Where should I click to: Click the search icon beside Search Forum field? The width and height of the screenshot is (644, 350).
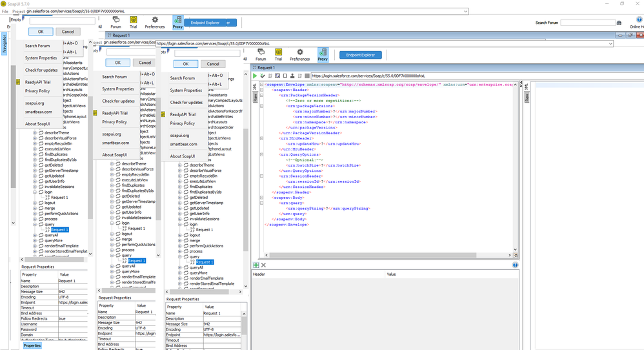tap(619, 23)
